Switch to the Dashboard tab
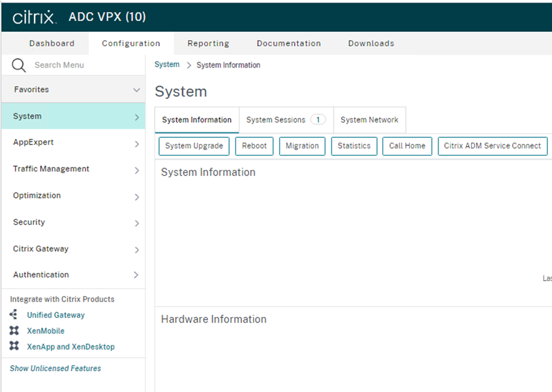Screen dimensions: 552x392 click(51, 43)
